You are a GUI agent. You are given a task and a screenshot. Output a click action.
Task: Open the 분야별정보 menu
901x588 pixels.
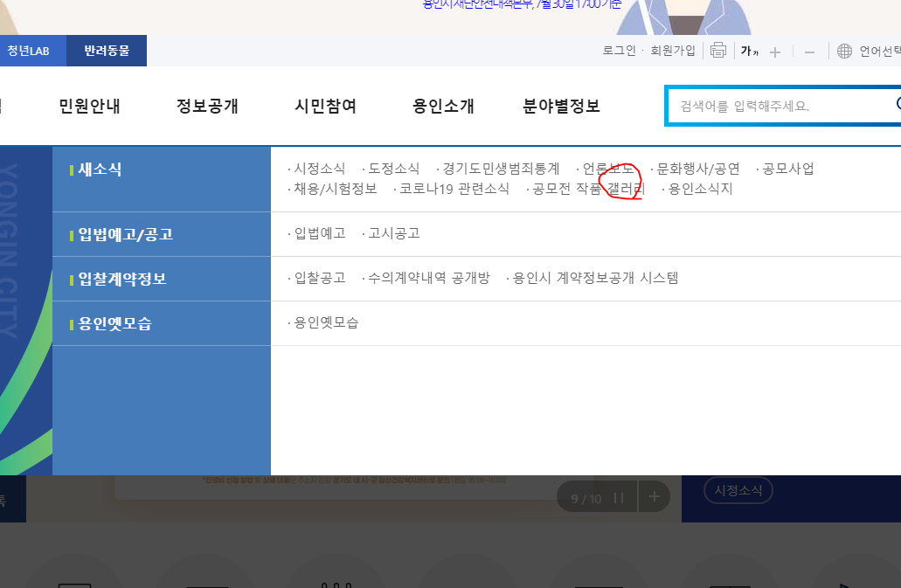click(561, 107)
